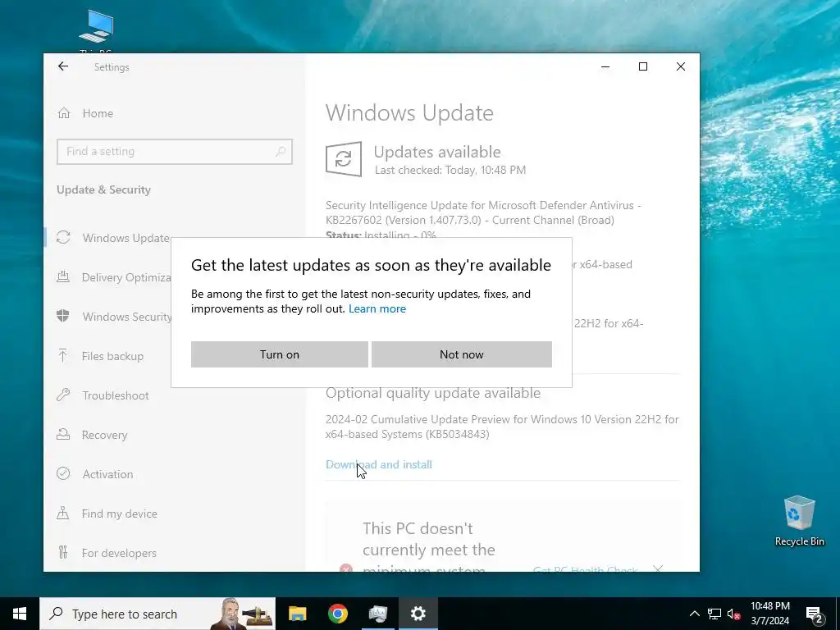The width and height of the screenshot is (840, 630).
Task: Open Settings Home
Action: tap(98, 113)
